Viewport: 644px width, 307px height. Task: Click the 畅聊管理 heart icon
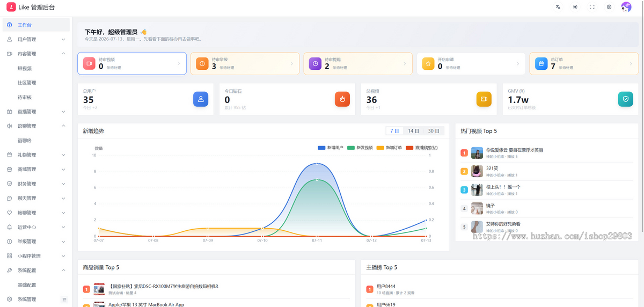coord(10,213)
